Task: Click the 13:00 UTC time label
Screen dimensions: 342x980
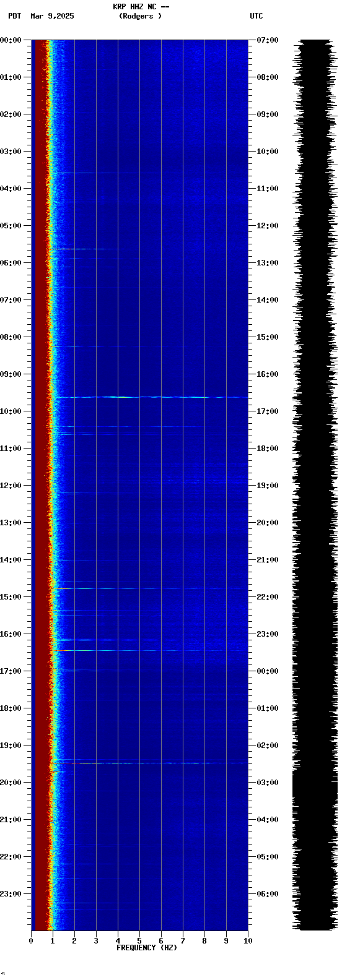Action: (x=267, y=263)
